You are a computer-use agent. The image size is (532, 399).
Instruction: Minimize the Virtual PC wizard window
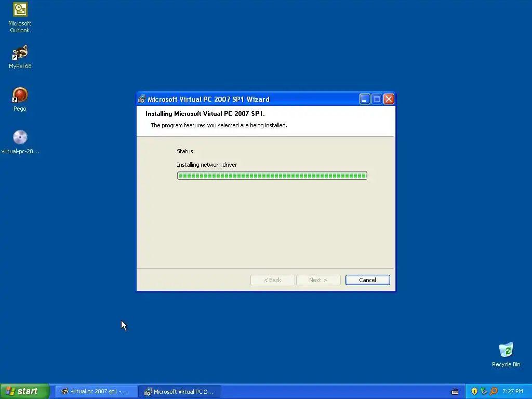tap(365, 99)
